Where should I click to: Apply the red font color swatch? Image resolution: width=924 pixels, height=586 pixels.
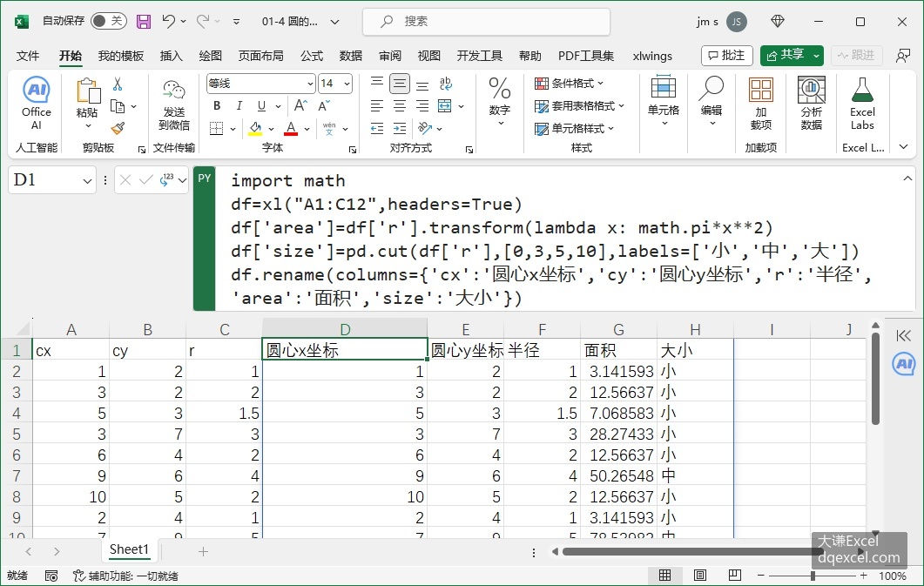coord(291,128)
